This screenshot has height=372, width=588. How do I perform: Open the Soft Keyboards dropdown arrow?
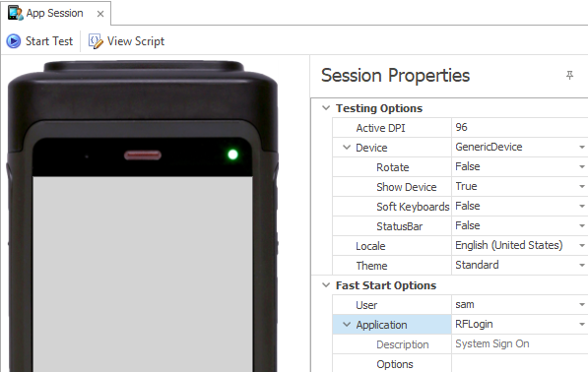(x=582, y=206)
